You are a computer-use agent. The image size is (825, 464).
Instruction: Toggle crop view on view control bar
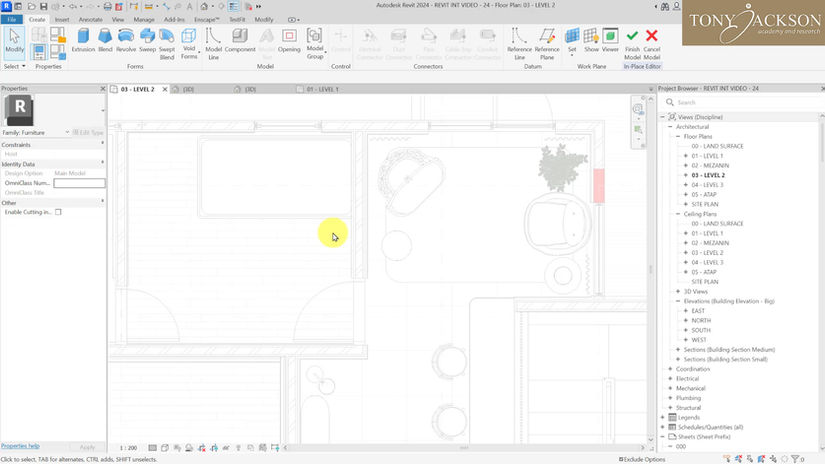point(202,448)
